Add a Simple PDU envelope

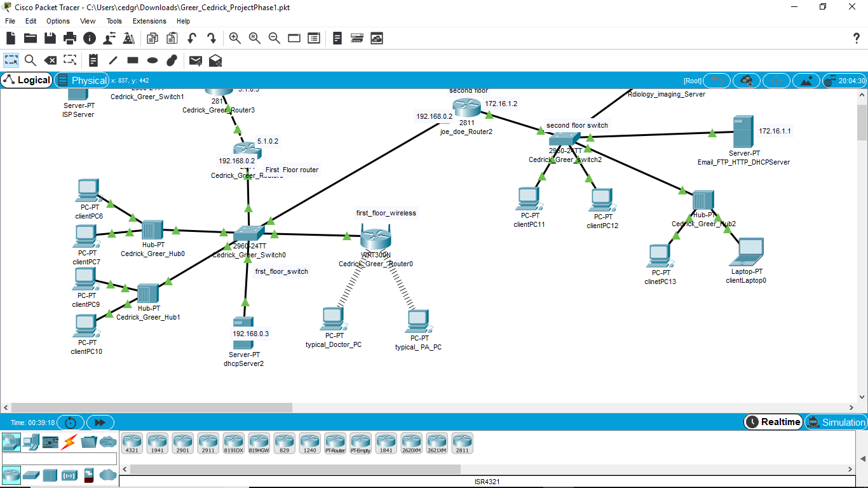[x=196, y=60]
